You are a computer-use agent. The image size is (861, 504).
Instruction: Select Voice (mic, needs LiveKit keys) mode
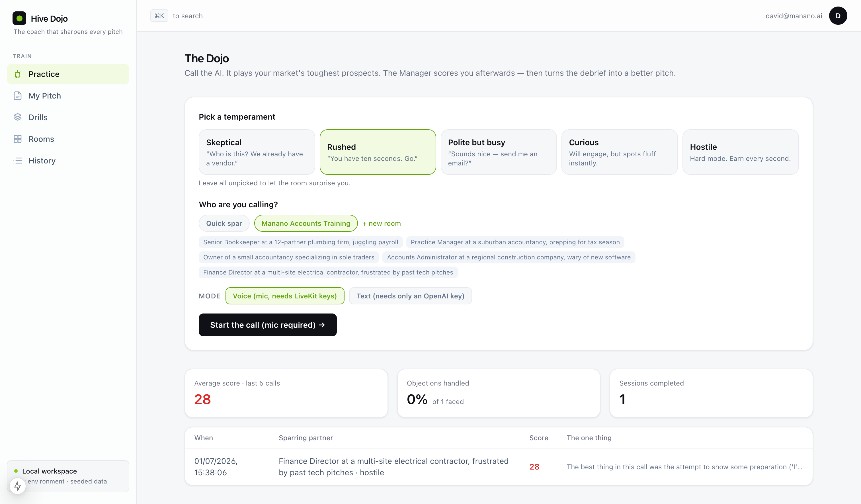[285, 296]
